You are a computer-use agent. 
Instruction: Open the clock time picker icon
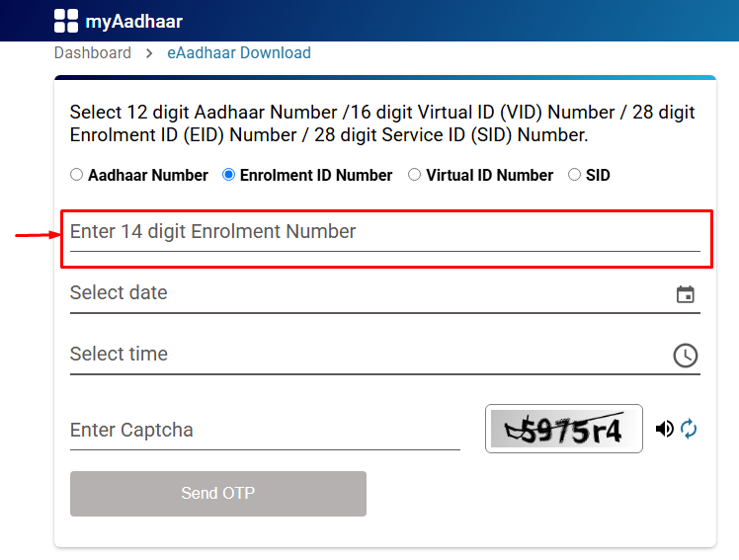click(686, 356)
